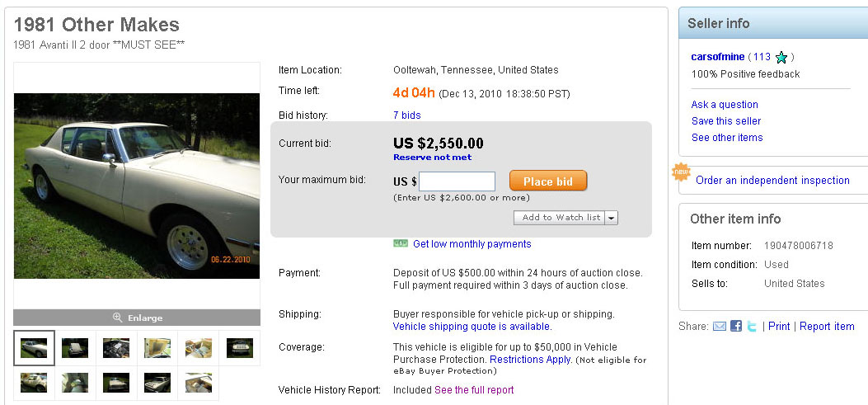This screenshot has width=868, height=405.
Task: Click the low monthly payments icon
Action: click(x=401, y=244)
